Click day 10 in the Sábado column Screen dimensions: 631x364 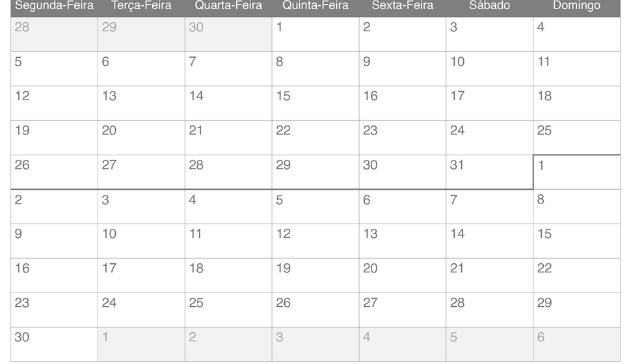coord(489,69)
